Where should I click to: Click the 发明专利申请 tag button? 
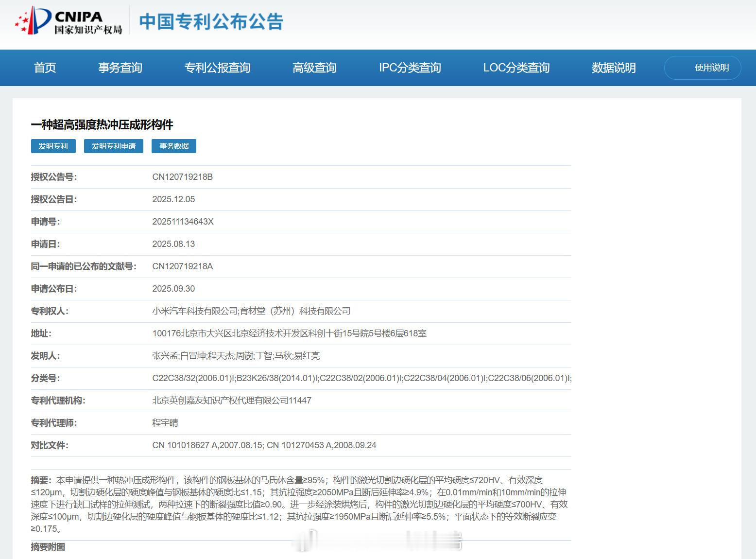coord(114,146)
